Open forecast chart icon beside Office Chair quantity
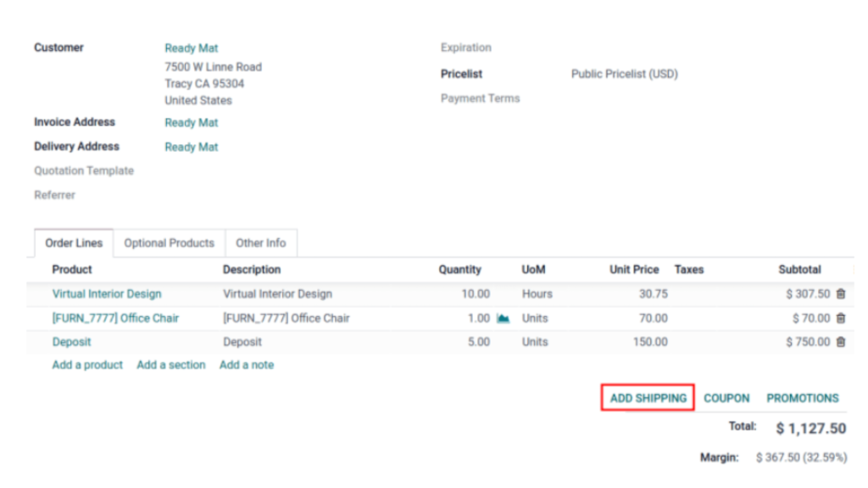This screenshot has width=868, height=488. (x=503, y=319)
